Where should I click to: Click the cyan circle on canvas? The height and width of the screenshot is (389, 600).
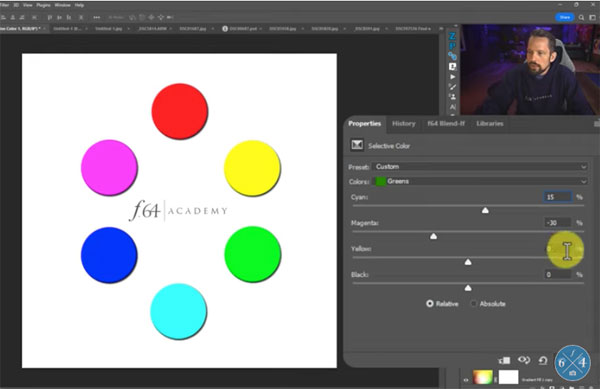click(x=178, y=311)
